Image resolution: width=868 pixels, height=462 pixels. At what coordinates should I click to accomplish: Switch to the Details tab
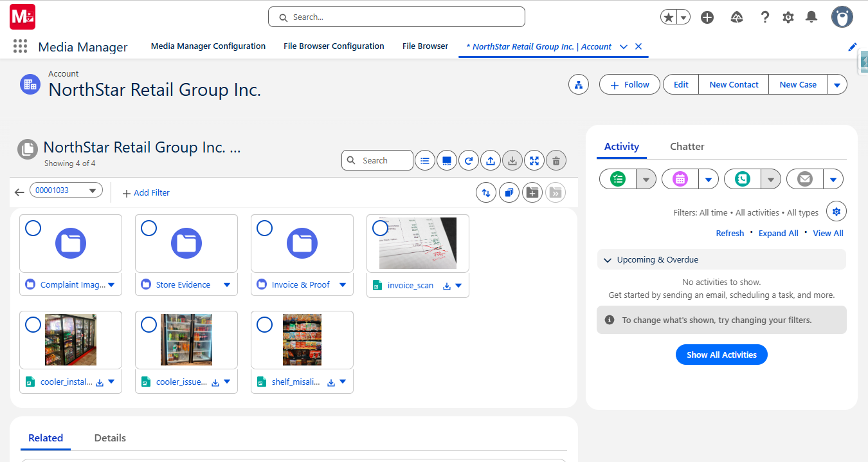coord(110,438)
